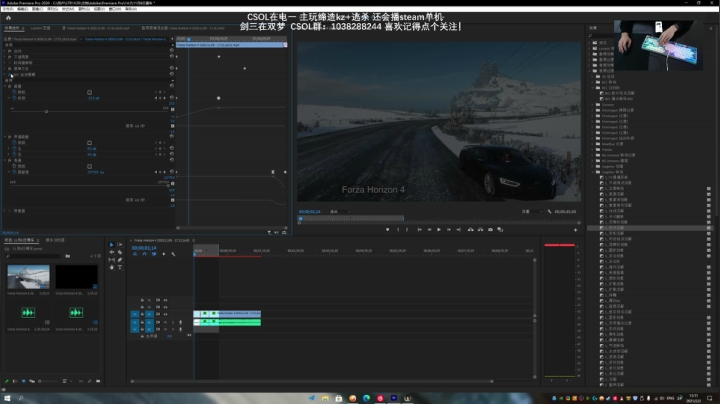Expand the Panner effect at the bottom
This screenshot has height=404, width=720.
pyautogui.click(x=5, y=211)
